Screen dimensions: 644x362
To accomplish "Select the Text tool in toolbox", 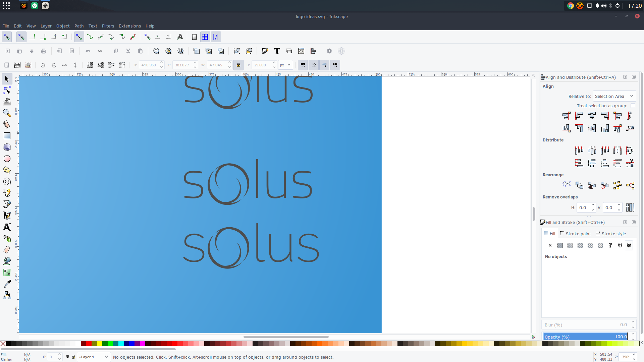I will [7, 227].
